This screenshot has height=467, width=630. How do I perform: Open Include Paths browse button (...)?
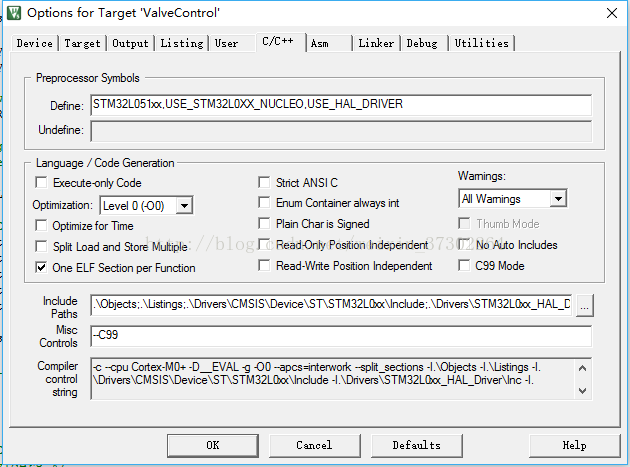[584, 305]
